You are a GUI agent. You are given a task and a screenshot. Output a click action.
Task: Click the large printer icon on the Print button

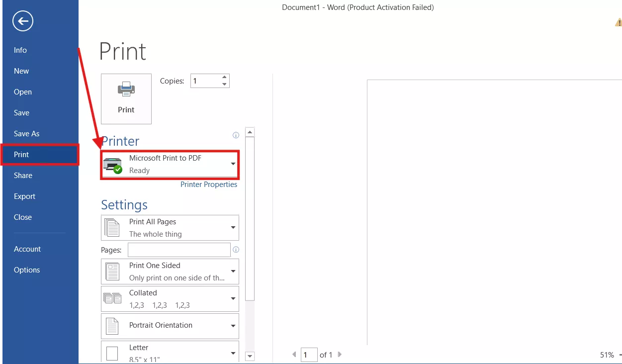[x=126, y=90]
